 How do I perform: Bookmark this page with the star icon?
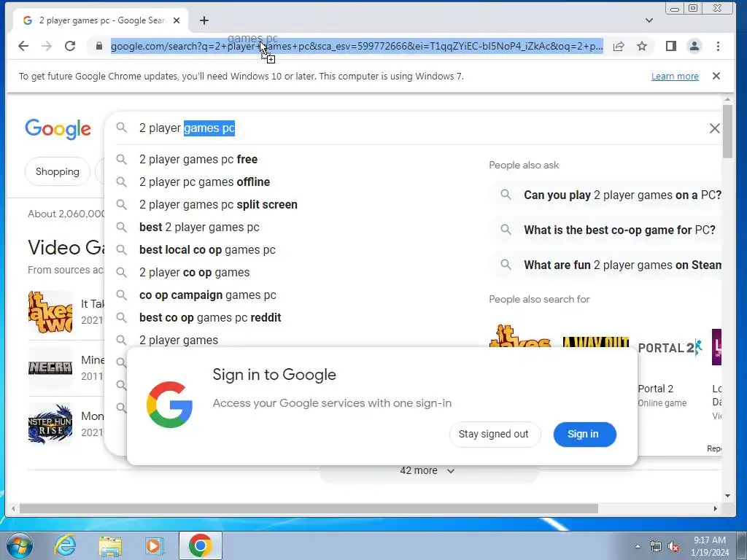click(x=642, y=46)
